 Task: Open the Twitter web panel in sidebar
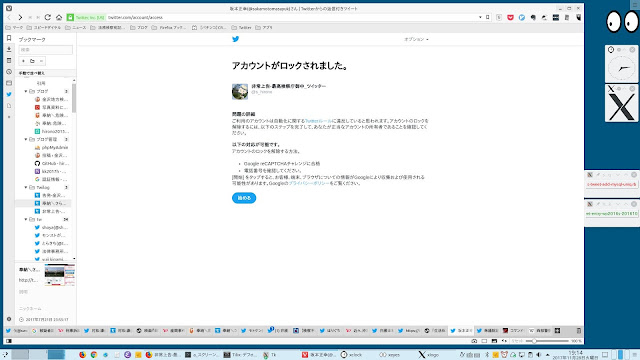click(x=9, y=94)
